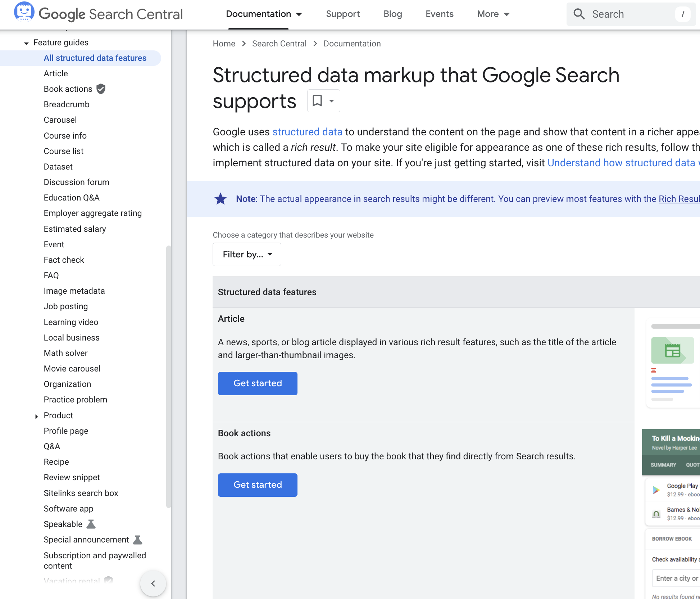700x599 pixels.
Task: Go to the Blog tab
Action: [x=392, y=14]
